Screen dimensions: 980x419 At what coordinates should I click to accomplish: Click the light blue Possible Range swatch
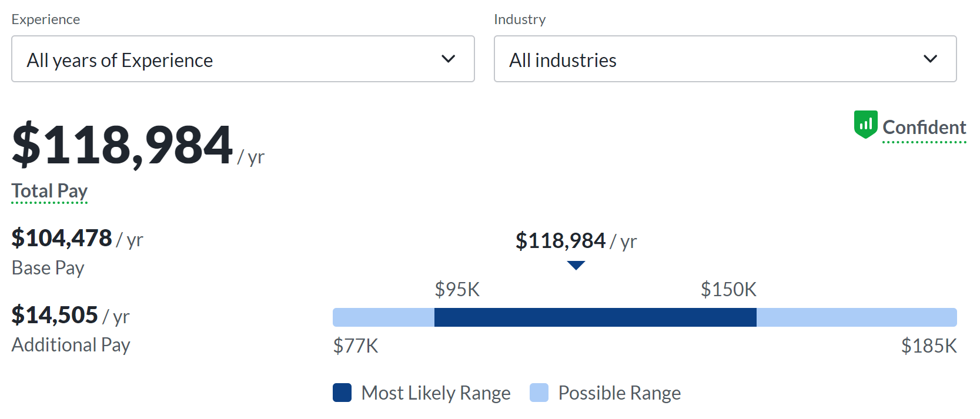click(539, 393)
